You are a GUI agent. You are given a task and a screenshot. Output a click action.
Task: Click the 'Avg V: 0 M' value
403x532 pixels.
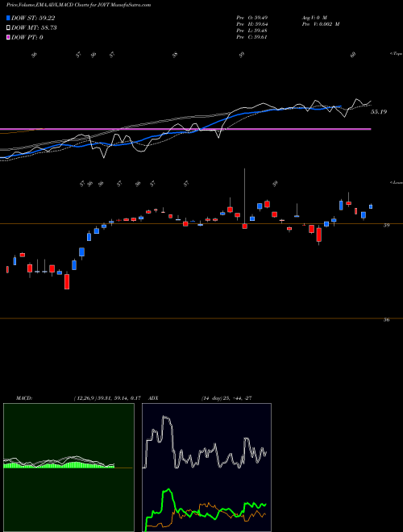pyautogui.click(x=314, y=17)
